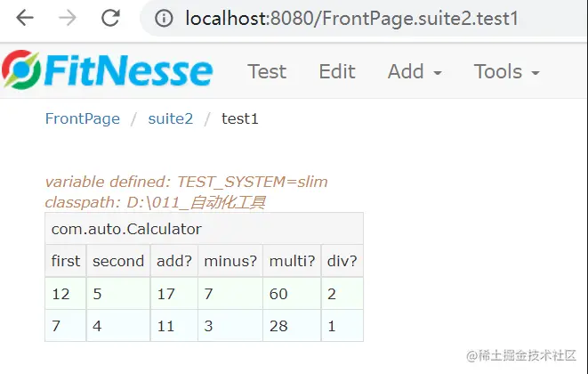This screenshot has height=374, width=588.
Task: Open the Add dropdown menu
Action: click(415, 71)
